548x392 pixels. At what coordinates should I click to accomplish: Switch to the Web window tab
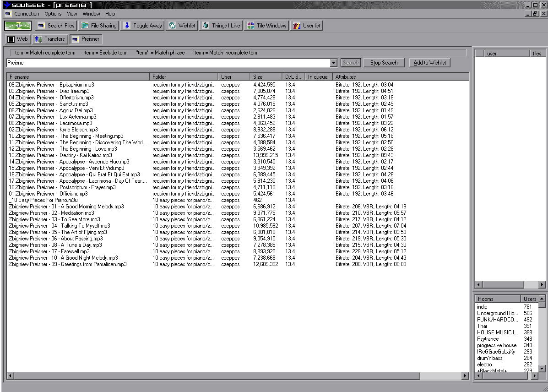[18, 39]
